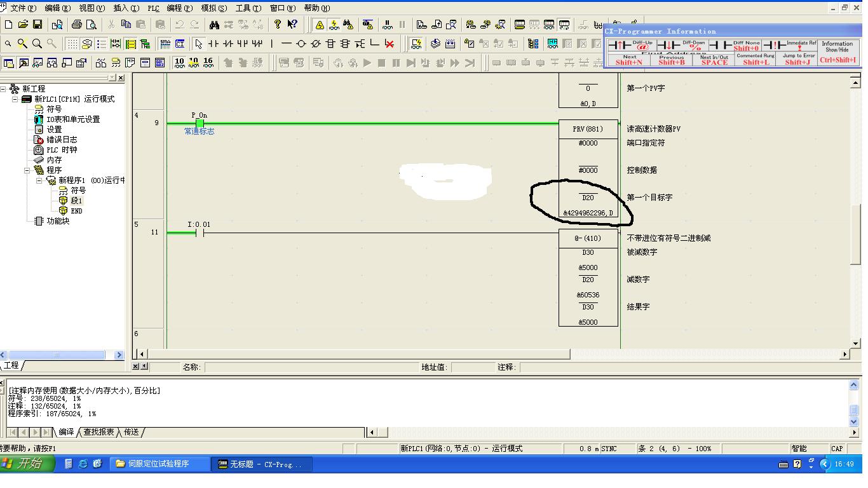Open the Error Log (错误日志) item

tap(62, 140)
